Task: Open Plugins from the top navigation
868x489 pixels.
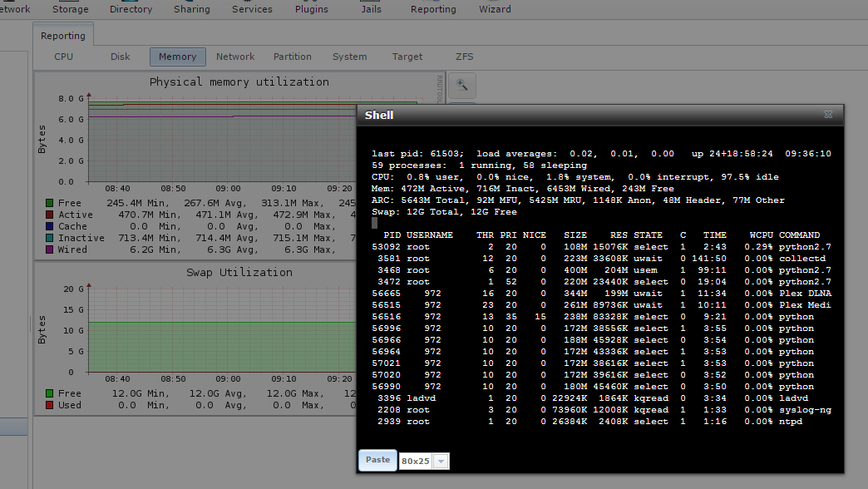Action: tap(312, 9)
